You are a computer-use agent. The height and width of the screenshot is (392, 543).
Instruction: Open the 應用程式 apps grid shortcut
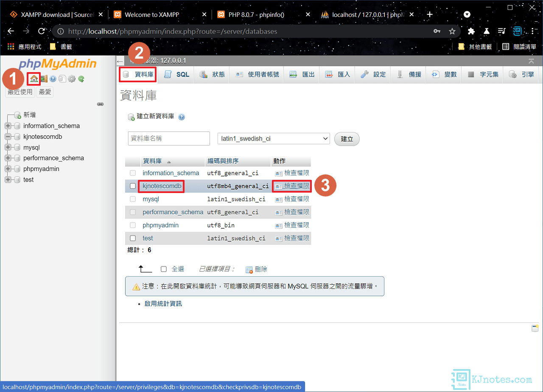tap(24, 47)
